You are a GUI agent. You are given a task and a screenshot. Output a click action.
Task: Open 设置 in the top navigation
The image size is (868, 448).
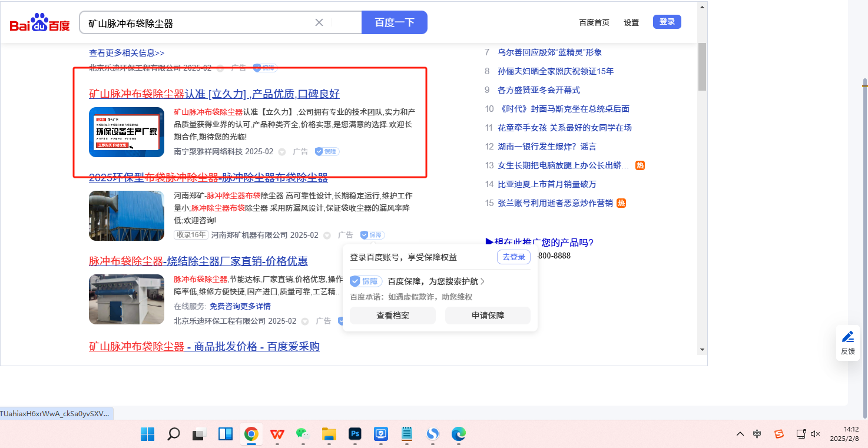point(631,22)
